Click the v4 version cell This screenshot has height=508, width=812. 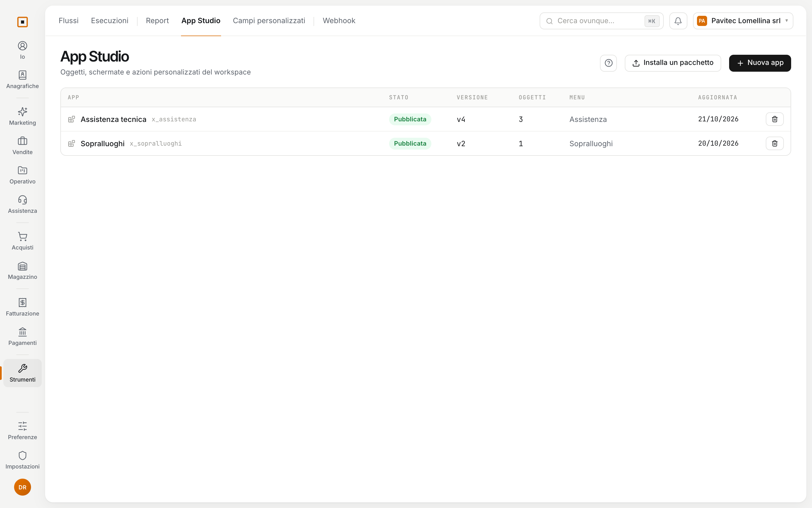(461, 119)
